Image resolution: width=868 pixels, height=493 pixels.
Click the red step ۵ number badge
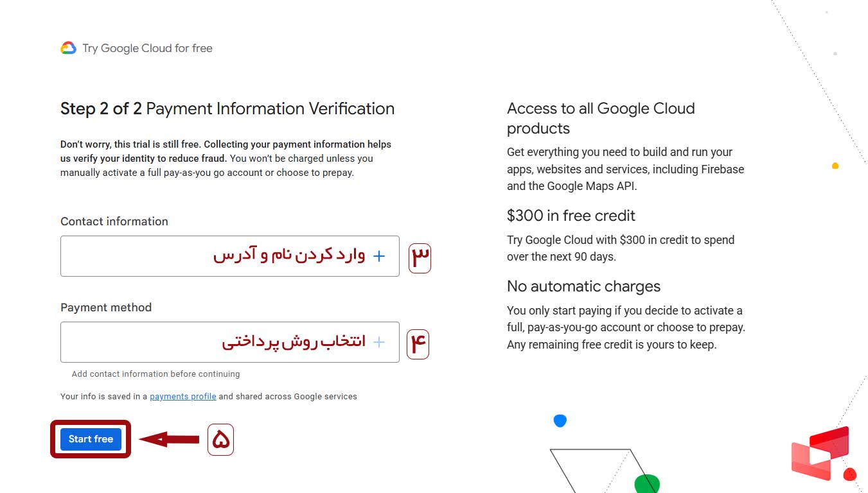pyautogui.click(x=220, y=440)
